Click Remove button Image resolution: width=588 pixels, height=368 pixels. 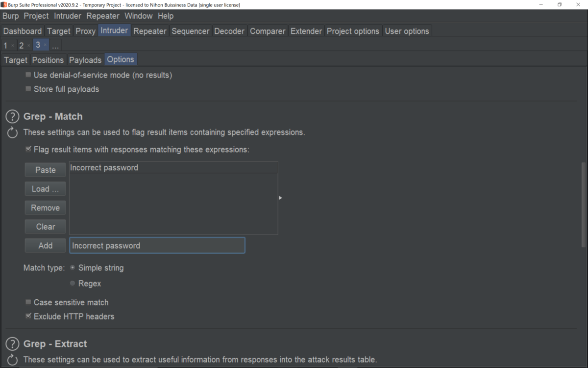(x=46, y=208)
